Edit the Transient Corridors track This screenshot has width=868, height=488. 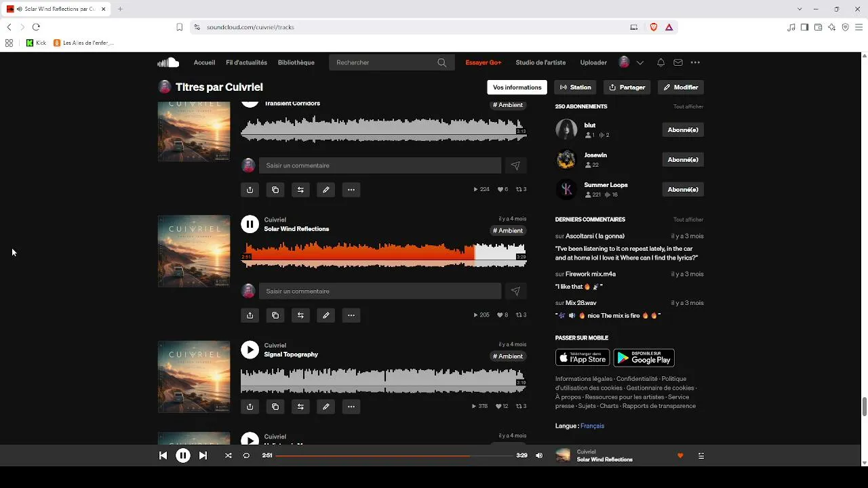(325, 190)
